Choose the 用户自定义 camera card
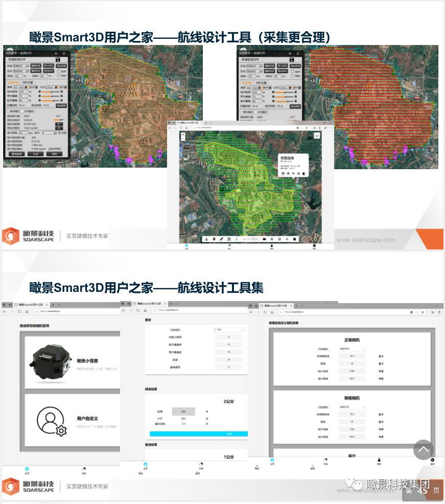 pos(72,421)
